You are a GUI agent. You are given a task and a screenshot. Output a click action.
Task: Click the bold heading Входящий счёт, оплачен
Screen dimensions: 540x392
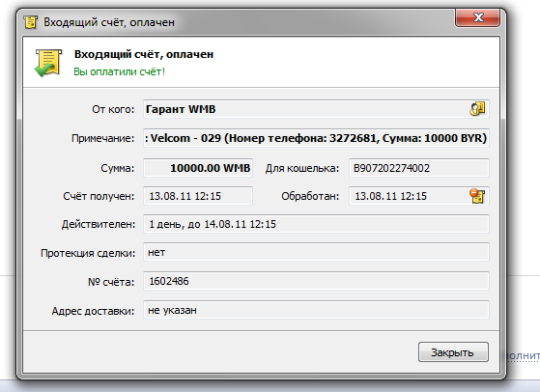click(144, 54)
